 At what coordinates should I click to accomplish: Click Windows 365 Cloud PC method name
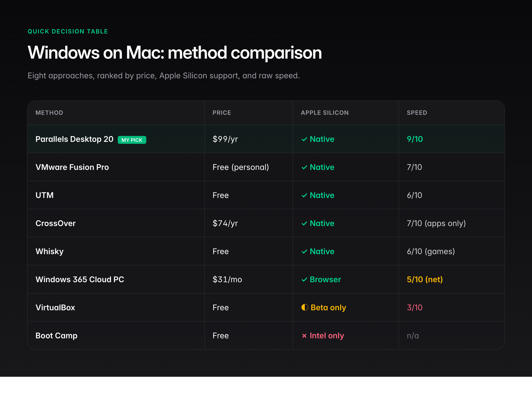80,279
